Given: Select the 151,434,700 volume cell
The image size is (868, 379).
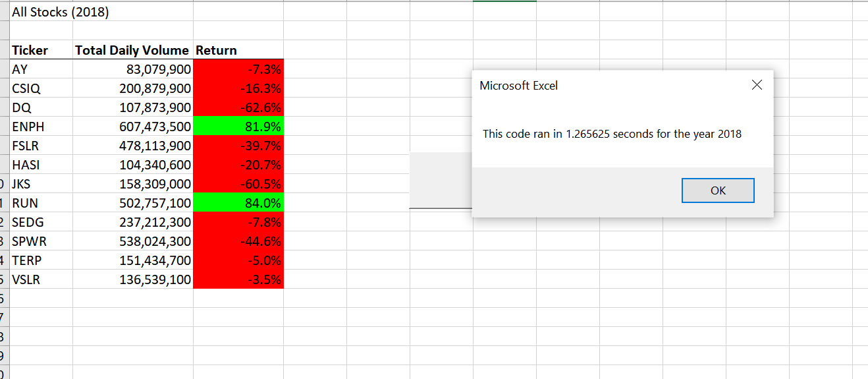Looking at the screenshot, I should tap(133, 260).
